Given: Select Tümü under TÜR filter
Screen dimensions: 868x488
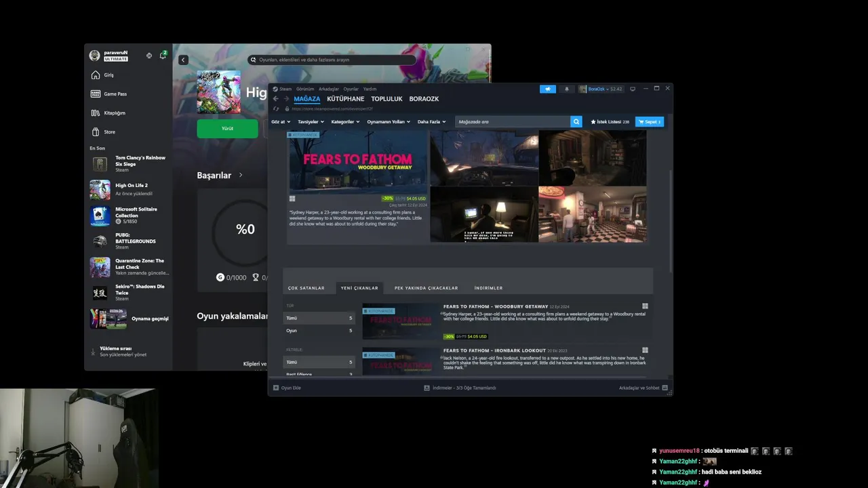Looking at the screenshot, I should click(x=319, y=318).
